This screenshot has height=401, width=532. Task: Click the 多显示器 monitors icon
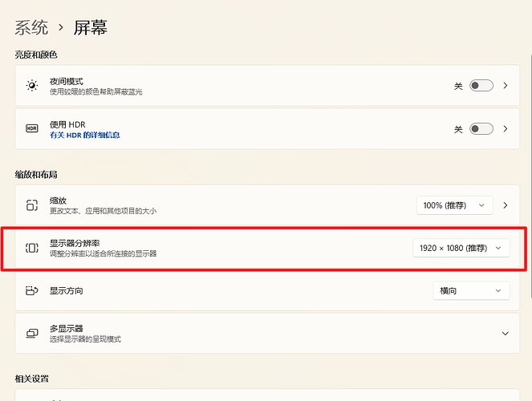tap(31, 334)
